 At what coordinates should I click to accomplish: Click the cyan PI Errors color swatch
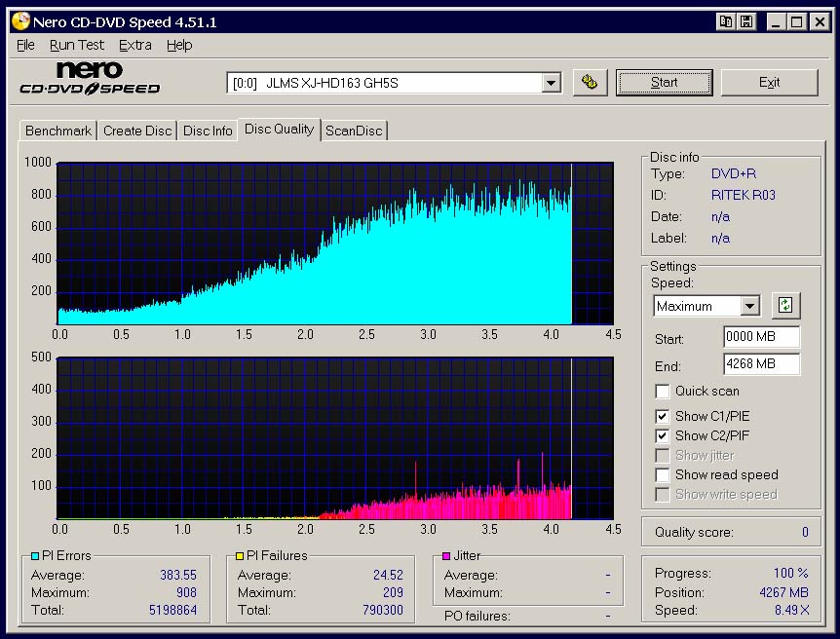pyautogui.click(x=35, y=556)
